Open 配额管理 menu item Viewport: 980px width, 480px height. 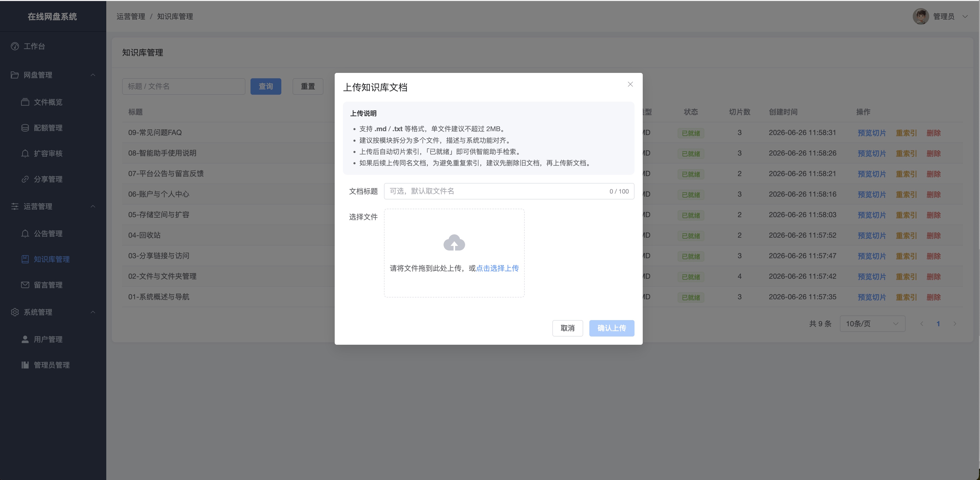pyautogui.click(x=53, y=128)
